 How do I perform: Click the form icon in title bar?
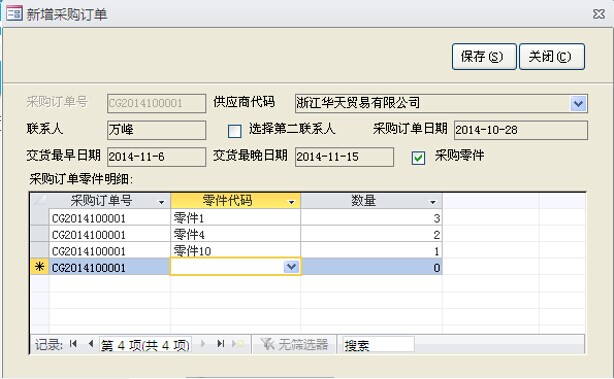[14, 14]
